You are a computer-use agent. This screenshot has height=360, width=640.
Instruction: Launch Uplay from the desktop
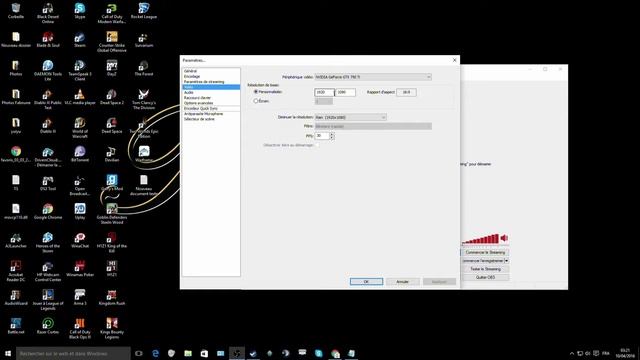click(x=80, y=211)
